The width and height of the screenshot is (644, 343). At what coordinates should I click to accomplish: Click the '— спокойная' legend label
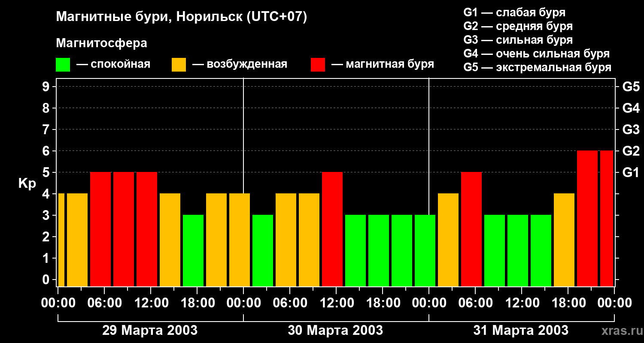coord(113,65)
